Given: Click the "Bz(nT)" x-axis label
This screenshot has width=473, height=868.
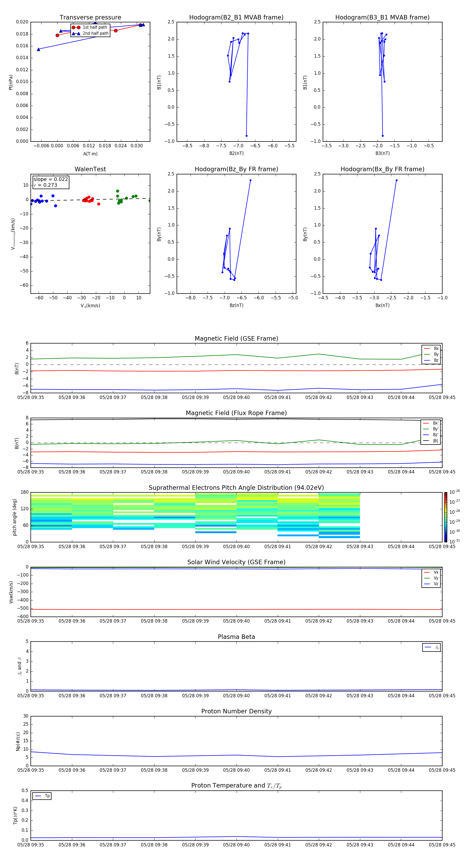Looking at the screenshot, I should click(236, 305).
